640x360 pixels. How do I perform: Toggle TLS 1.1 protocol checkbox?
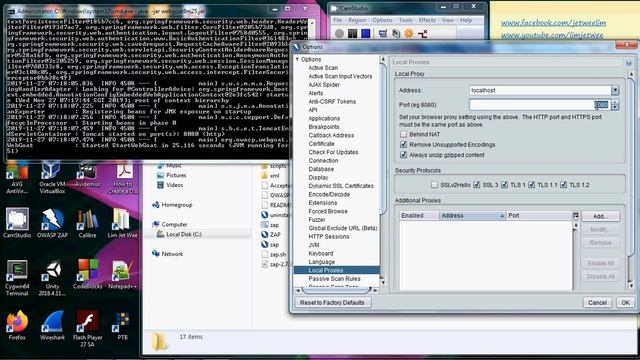point(531,185)
